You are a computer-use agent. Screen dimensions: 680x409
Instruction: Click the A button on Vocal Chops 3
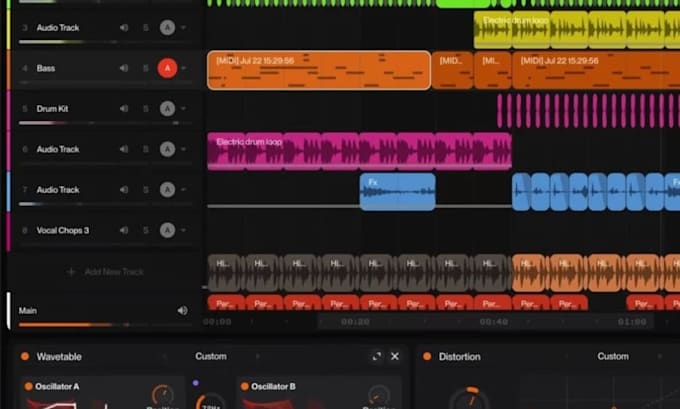click(x=167, y=230)
